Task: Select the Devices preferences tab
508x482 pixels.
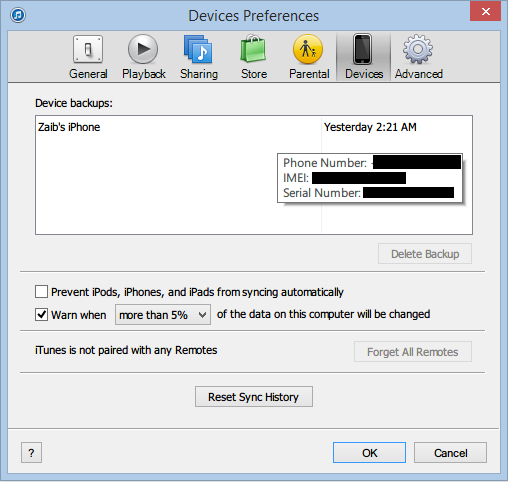Action: [363, 57]
